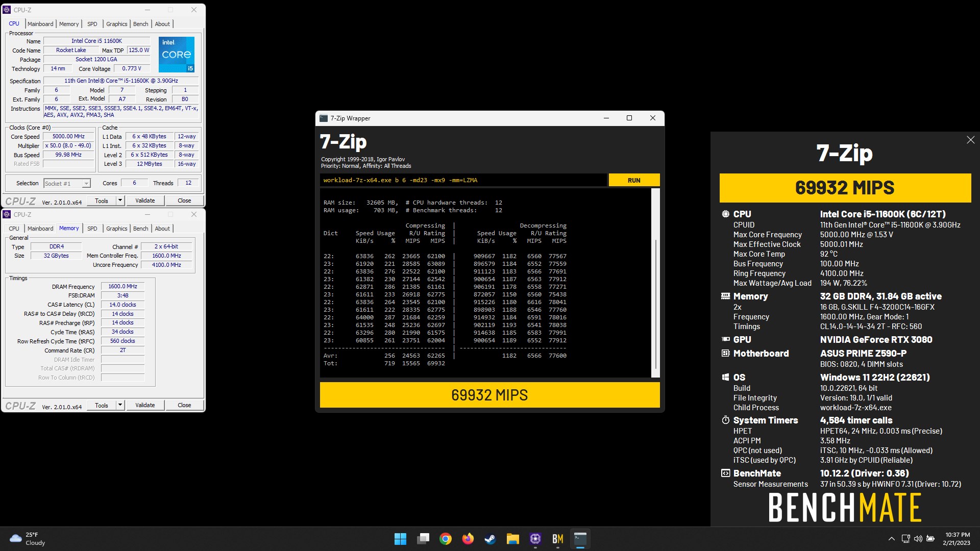Click BenchMate CPU section icon
The image size is (980, 551).
coord(725,214)
